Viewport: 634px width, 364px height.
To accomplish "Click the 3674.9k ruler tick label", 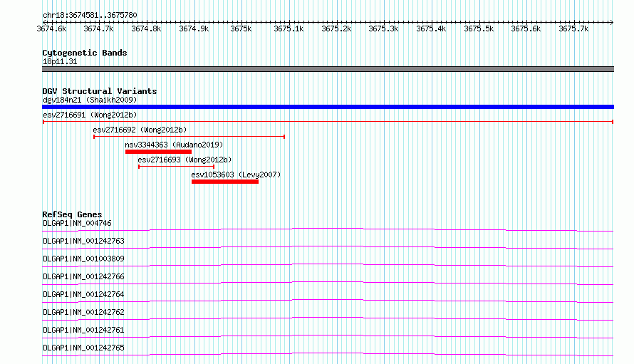I will [194, 28].
